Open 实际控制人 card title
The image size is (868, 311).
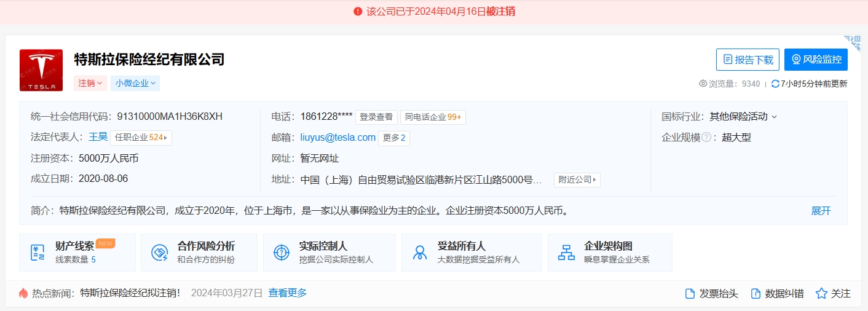[323, 246]
